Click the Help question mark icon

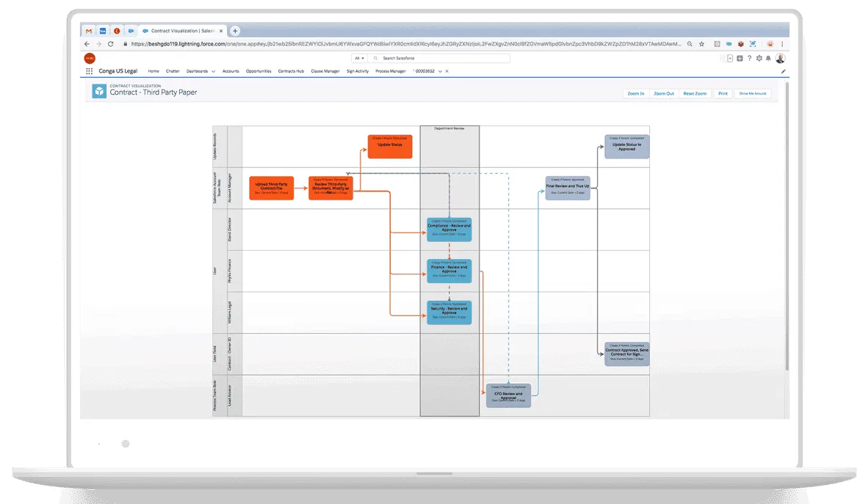pyautogui.click(x=749, y=58)
